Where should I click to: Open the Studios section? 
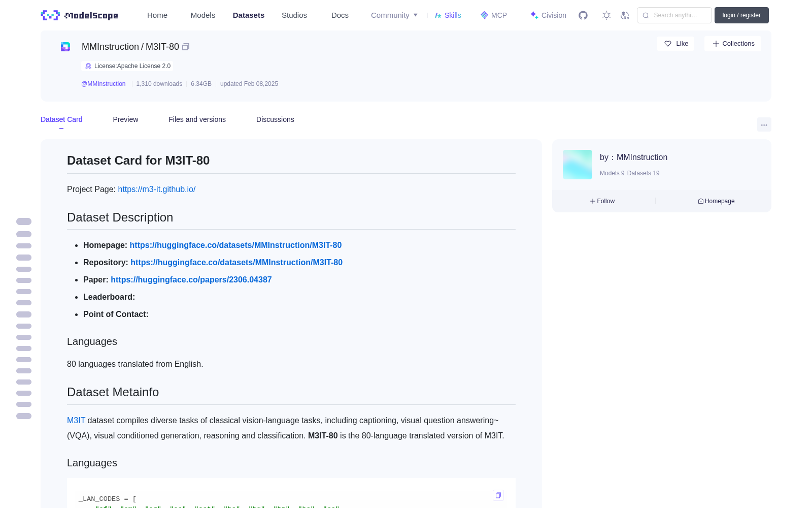coord(294,15)
